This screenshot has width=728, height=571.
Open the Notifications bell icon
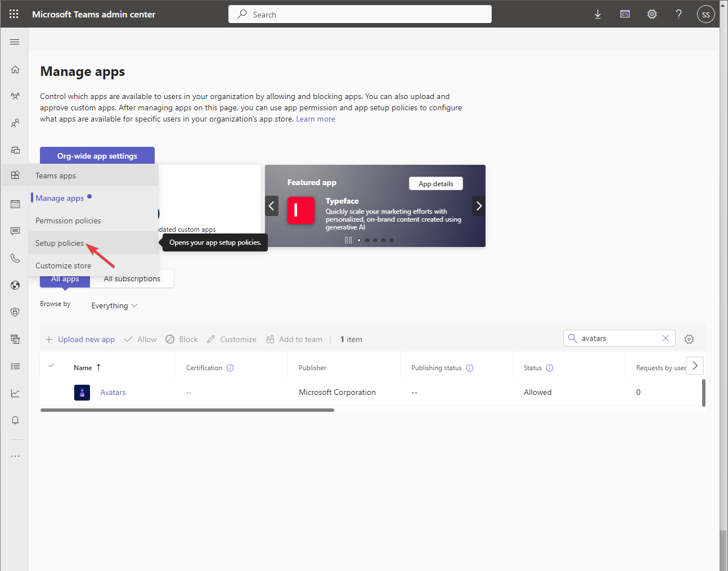coord(15,420)
